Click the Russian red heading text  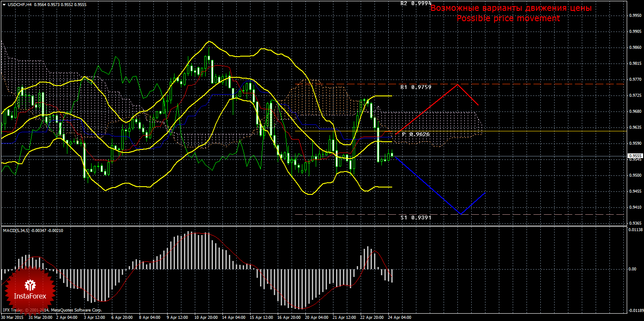click(511, 8)
